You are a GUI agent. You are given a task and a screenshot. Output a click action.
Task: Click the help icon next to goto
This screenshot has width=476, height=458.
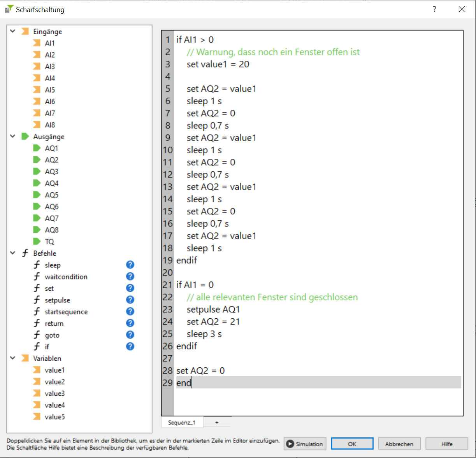130,335
